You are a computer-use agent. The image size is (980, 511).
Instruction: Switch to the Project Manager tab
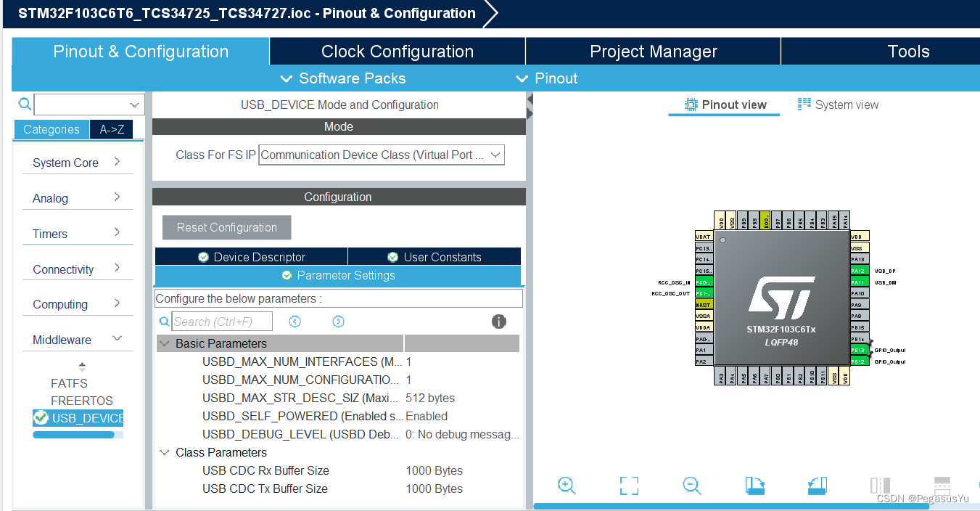pyautogui.click(x=654, y=52)
